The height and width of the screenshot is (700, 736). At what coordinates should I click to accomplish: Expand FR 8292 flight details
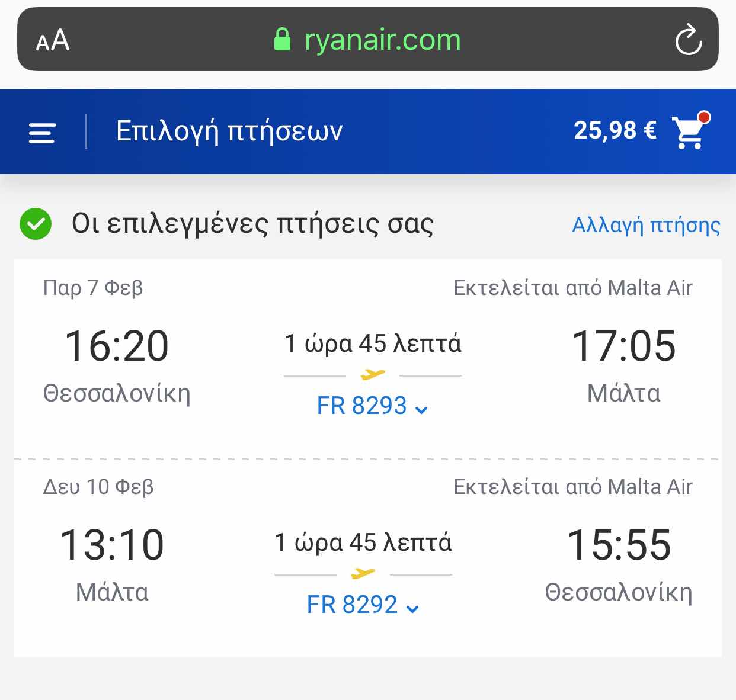point(363,605)
